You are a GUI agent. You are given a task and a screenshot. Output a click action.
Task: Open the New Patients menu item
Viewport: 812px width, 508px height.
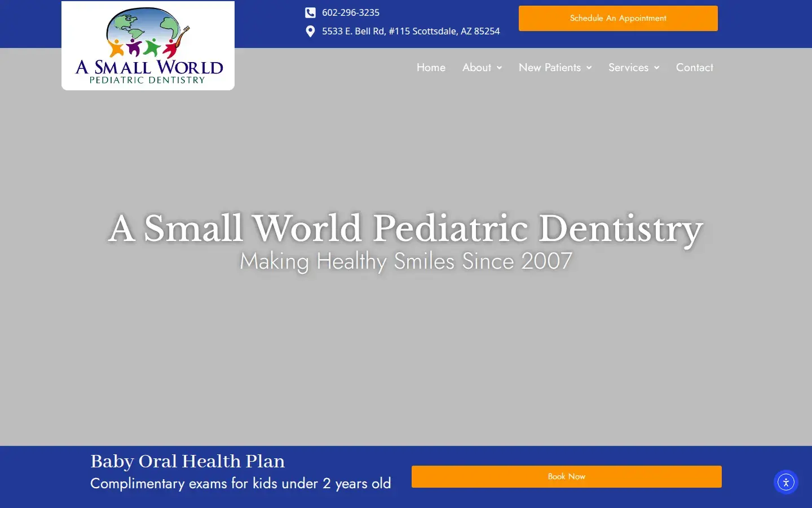550,67
